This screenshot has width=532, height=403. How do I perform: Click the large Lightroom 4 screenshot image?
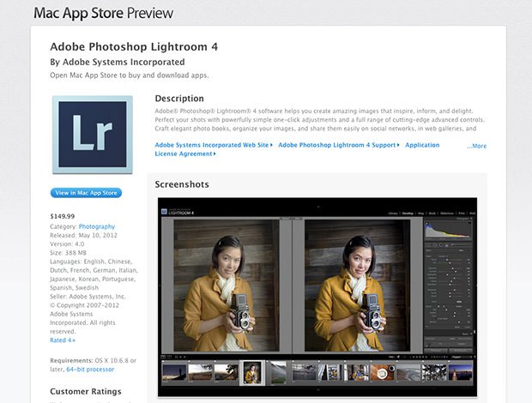pyautogui.click(x=317, y=297)
